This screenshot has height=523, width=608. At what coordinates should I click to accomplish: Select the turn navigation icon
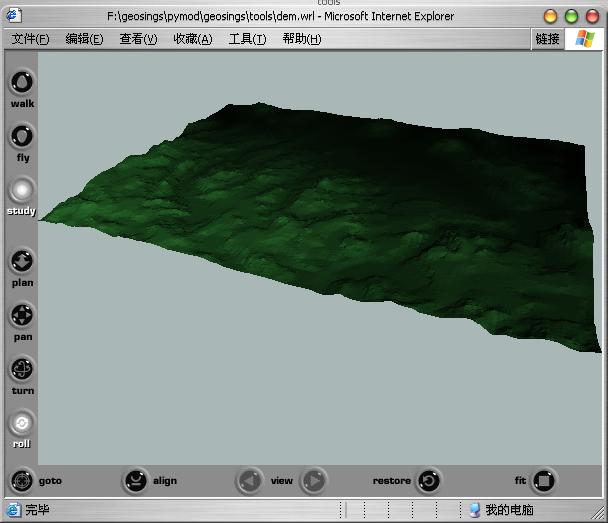tap(22, 370)
